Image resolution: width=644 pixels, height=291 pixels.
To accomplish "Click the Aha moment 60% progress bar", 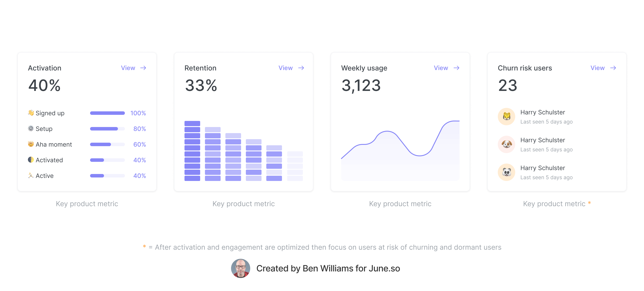I will pyautogui.click(x=107, y=144).
